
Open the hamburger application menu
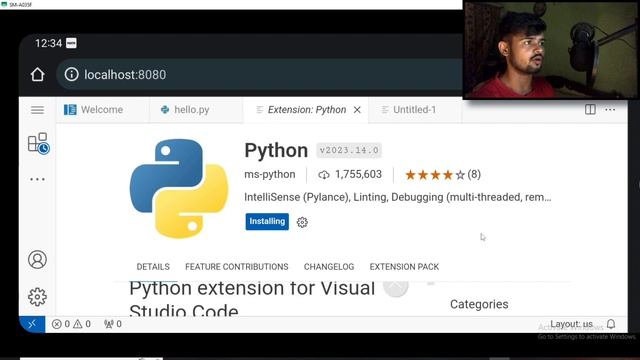coord(37,110)
